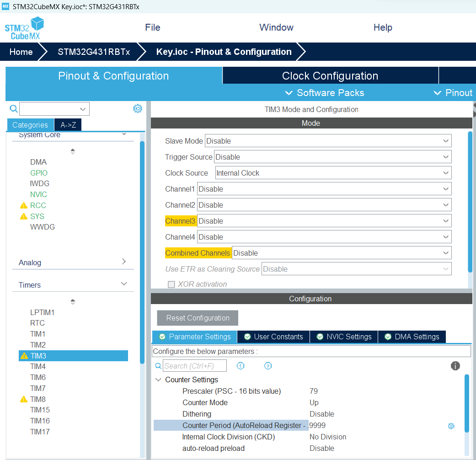Image resolution: width=476 pixels, height=460 pixels.
Task: Open the DMA Settings tab
Action: tap(412, 337)
